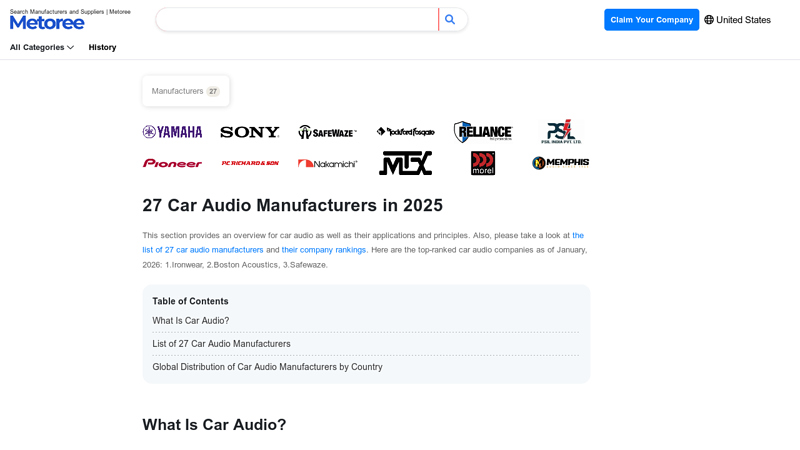Click the globe icon beside United States
The image size is (800, 450).
coord(709,20)
